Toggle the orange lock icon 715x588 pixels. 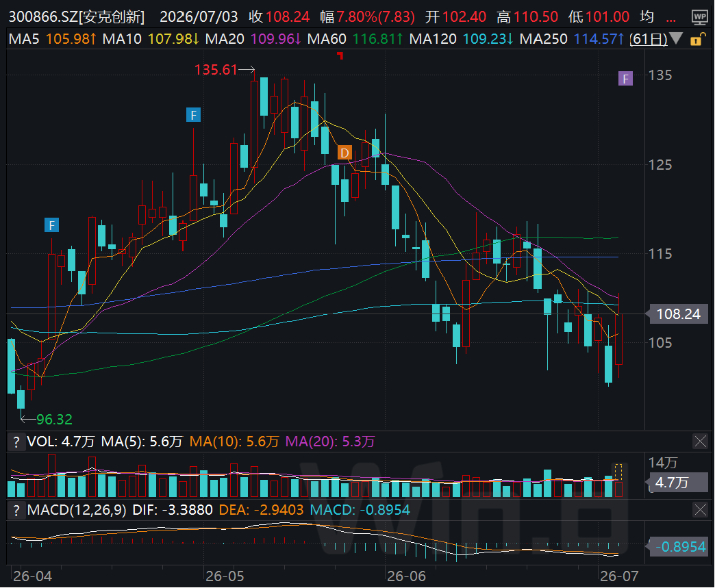coord(697,40)
